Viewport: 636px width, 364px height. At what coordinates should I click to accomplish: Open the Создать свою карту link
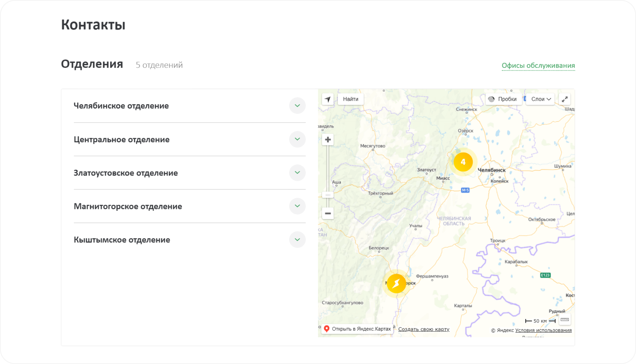424,329
